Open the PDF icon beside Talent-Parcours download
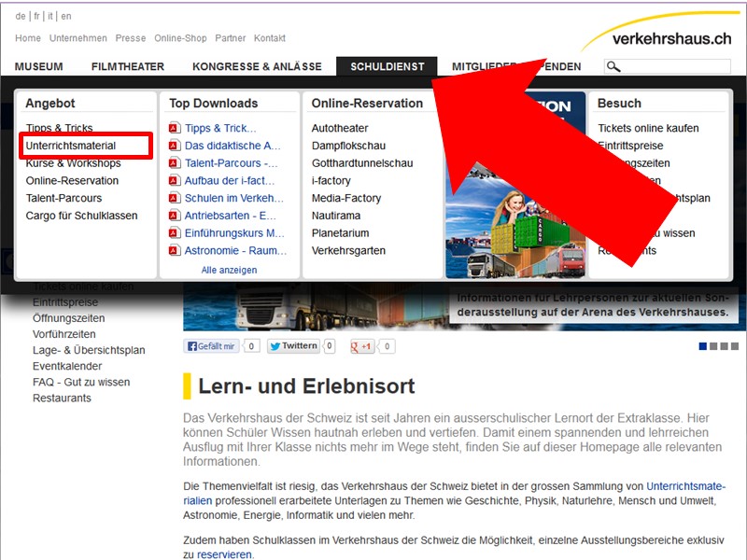This screenshot has height=560, width=747. coord(174,163)
